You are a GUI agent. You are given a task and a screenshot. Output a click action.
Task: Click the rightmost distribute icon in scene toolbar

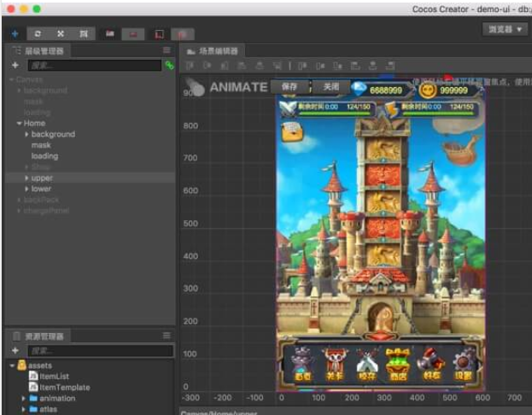pos(390,66)
